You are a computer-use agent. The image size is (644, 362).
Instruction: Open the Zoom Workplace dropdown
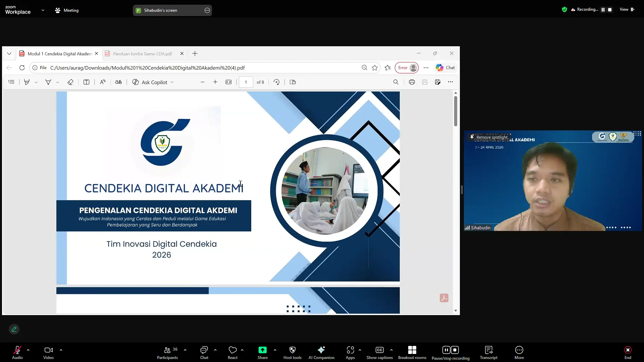point(43,10)
